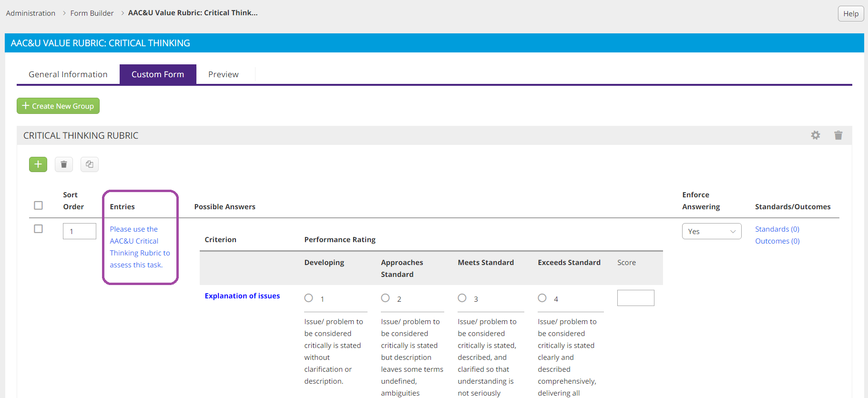Screen dimensions: 868x398
Task: Click the Sort Order input field with 1
Action: point(80,231)
